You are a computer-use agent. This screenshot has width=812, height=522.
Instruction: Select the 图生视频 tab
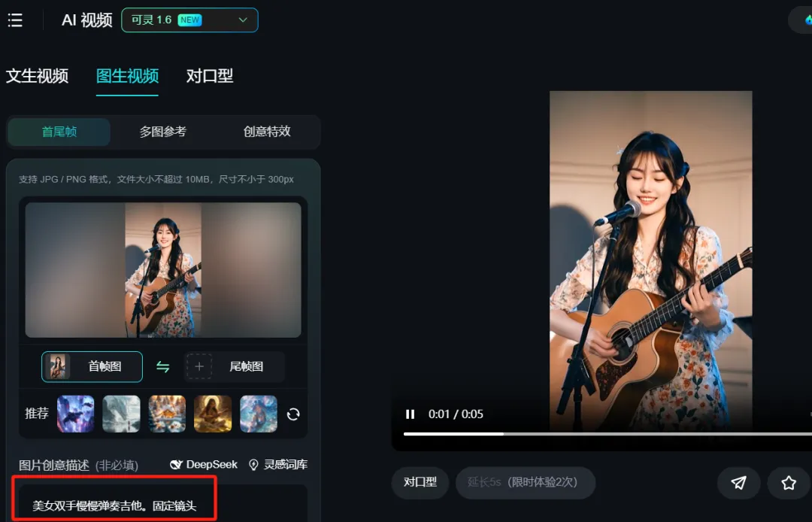(x=127, y=76)
